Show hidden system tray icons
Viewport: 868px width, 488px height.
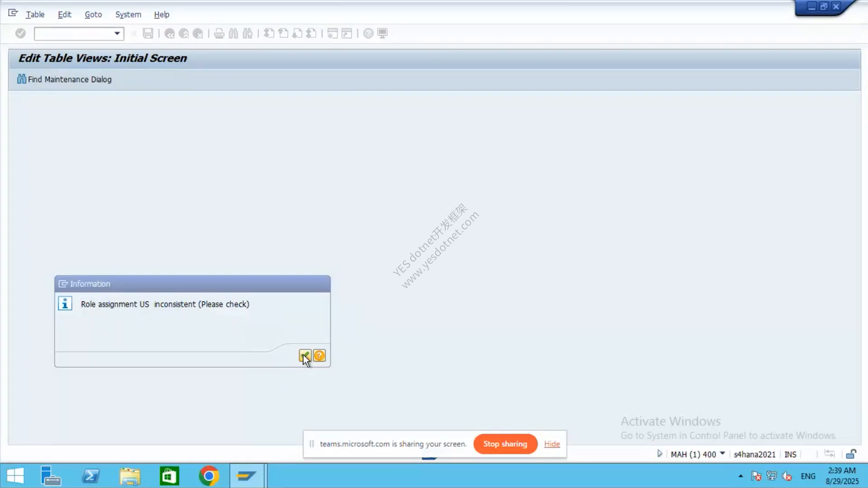pos(741,476)
